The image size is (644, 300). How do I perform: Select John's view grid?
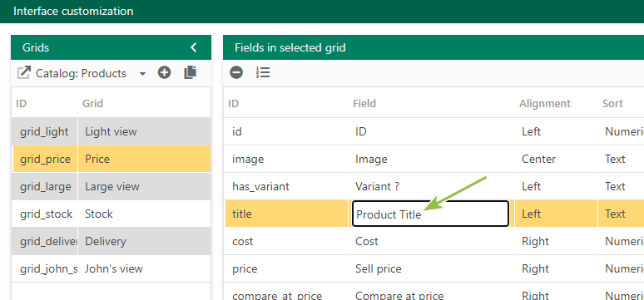tap(111, 268)
